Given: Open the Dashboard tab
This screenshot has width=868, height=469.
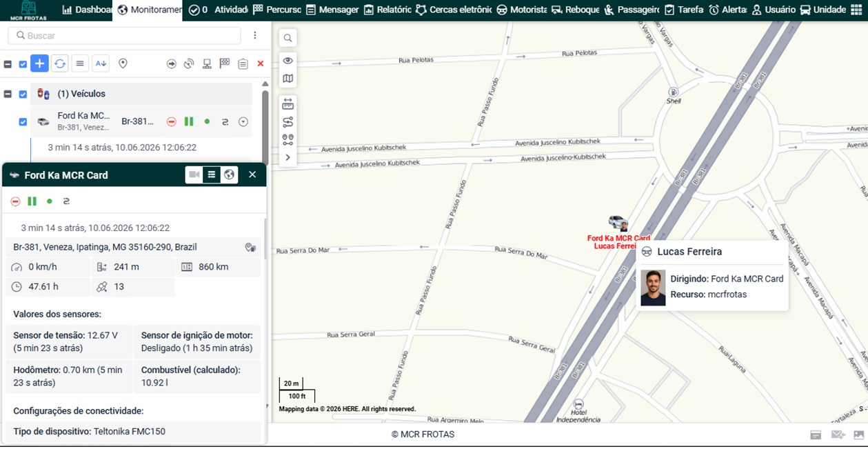Looking at the screenshot, I should (x=87, y=10).
